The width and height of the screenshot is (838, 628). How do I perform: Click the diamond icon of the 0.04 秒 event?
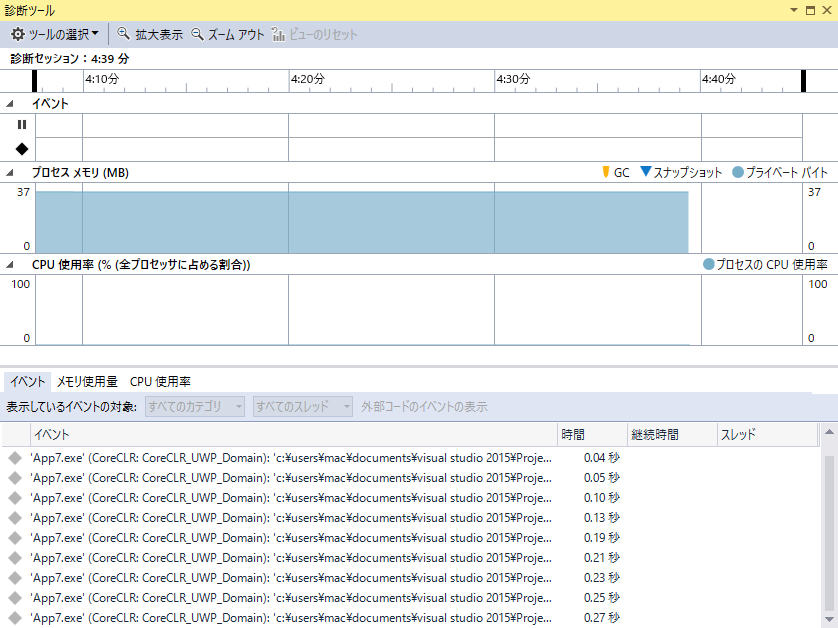point(15,458)
